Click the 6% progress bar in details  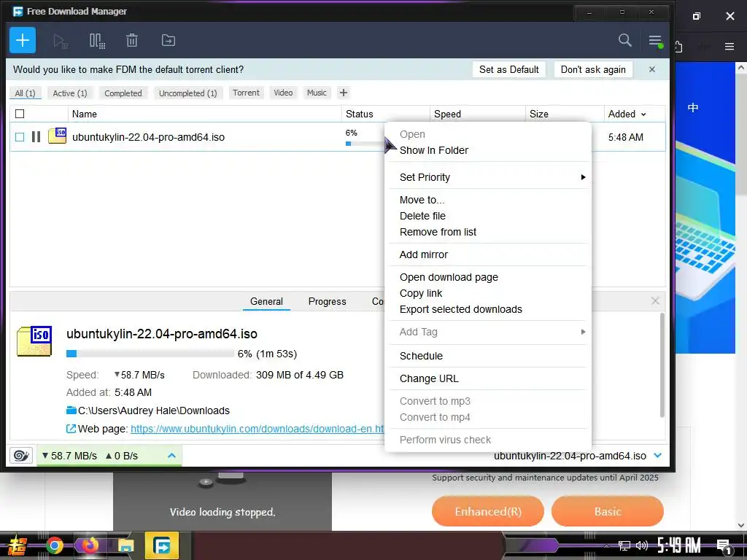(150, 354)
